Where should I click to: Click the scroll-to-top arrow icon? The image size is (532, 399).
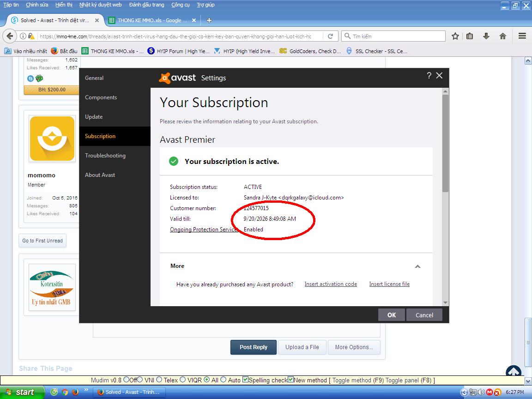coord(514,371)
